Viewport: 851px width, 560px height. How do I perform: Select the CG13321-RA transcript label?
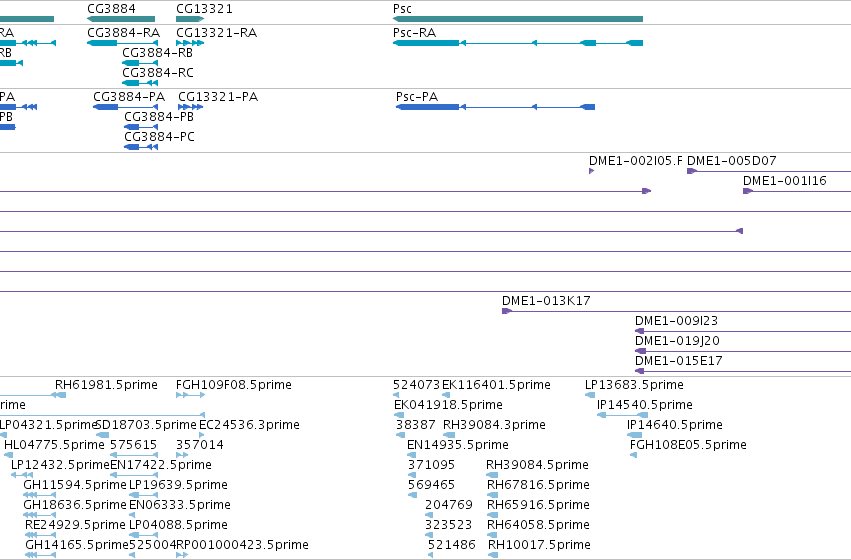[217, 33]
